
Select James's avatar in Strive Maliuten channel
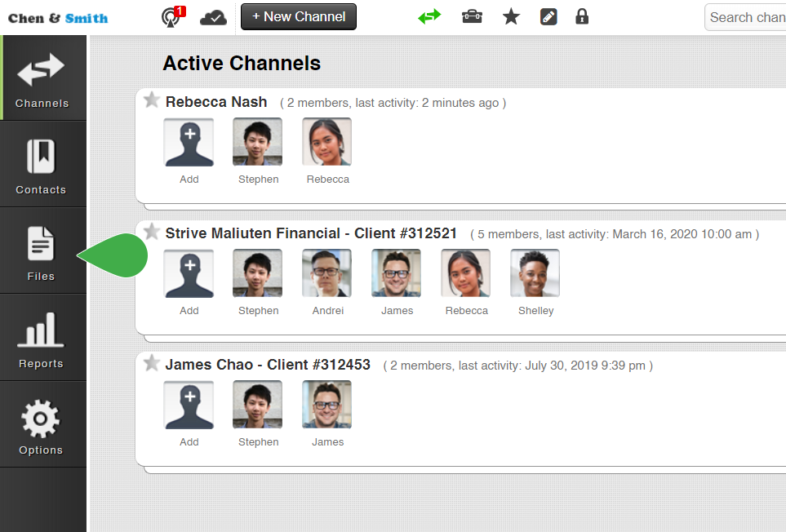coord(396,273)
